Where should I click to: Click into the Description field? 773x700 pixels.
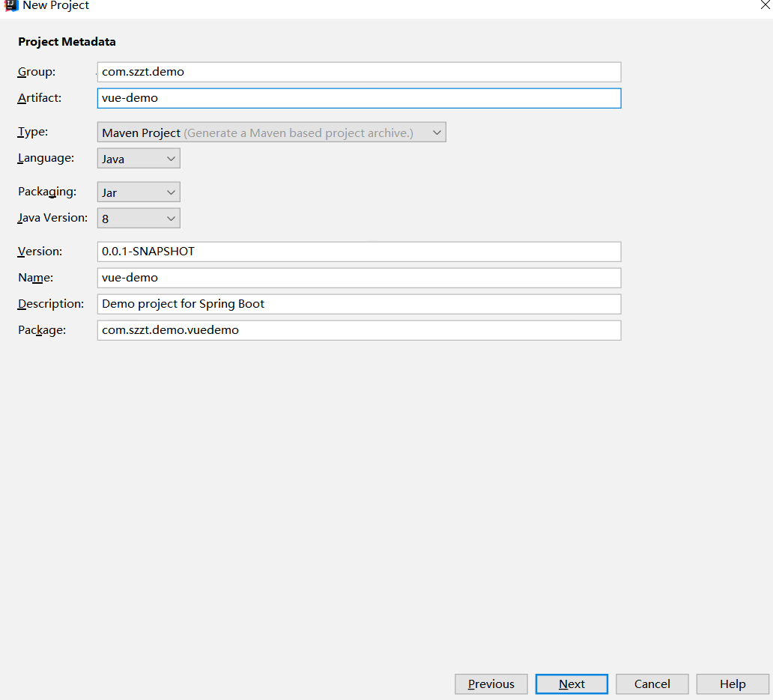pyautogui.click(x=359, y=304)
